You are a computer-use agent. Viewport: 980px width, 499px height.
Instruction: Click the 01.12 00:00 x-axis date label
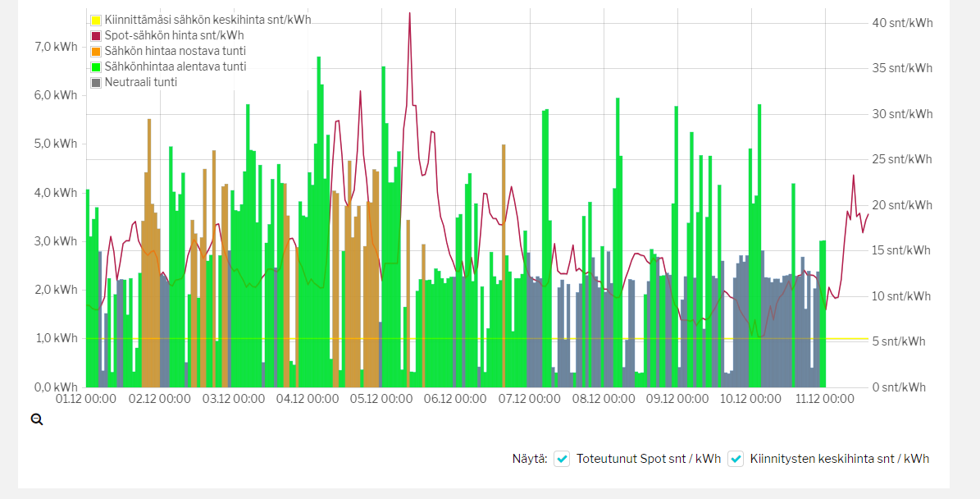pyautogui.click(x=85, y=399)
